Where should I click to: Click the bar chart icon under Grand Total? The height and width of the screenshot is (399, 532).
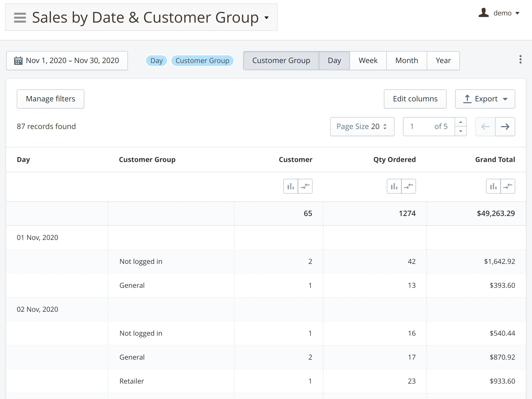493,186
